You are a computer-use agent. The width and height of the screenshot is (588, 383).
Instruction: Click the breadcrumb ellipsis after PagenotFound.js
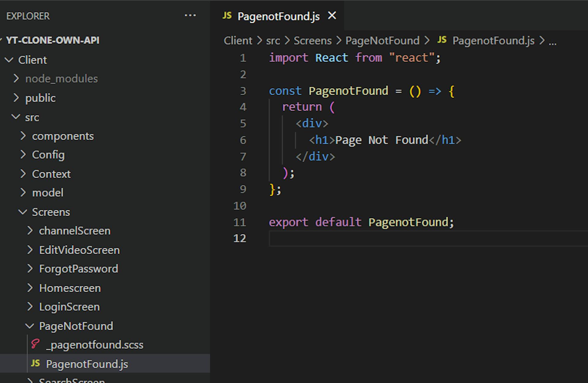[x=552, y=41]
